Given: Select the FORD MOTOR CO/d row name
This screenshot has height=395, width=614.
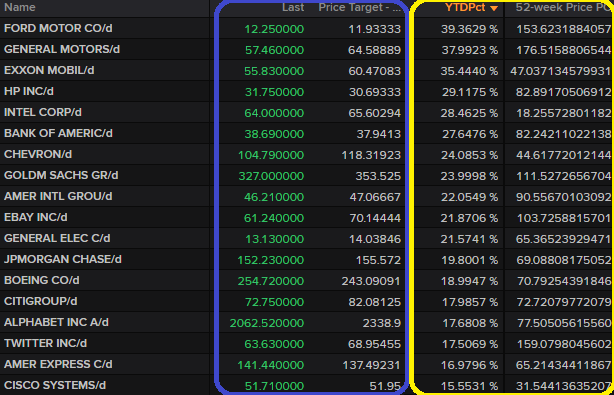Looking at the screenshot, I should click(x=58, y=28).
